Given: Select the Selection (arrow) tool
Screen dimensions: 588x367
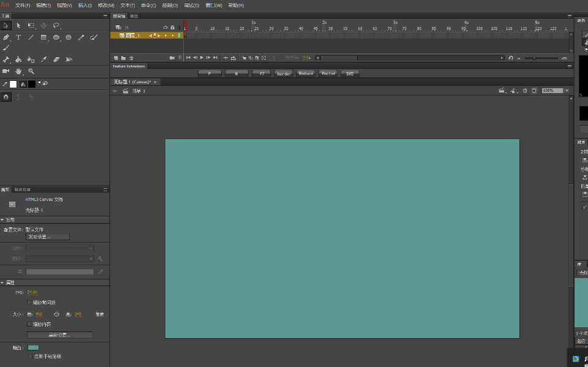Looking at the screenshot, I should tap(6, 26).
